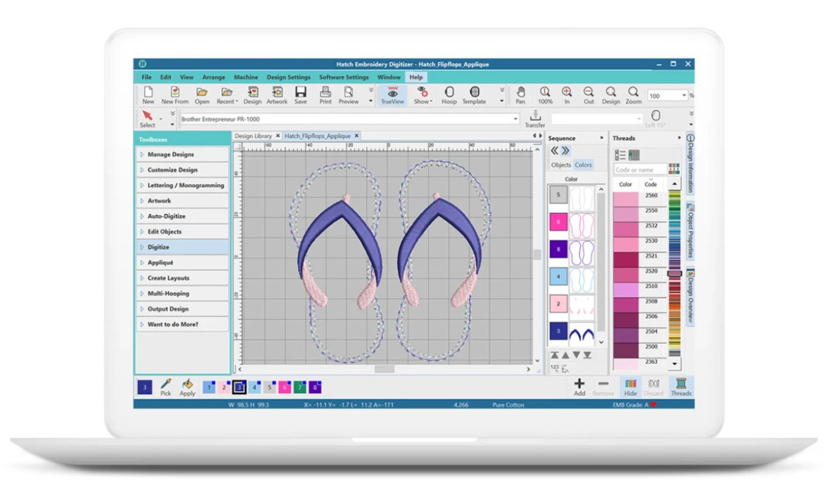Open the Arrange menu
Screen dimensions: 834x504
click(x=214, y=77)
